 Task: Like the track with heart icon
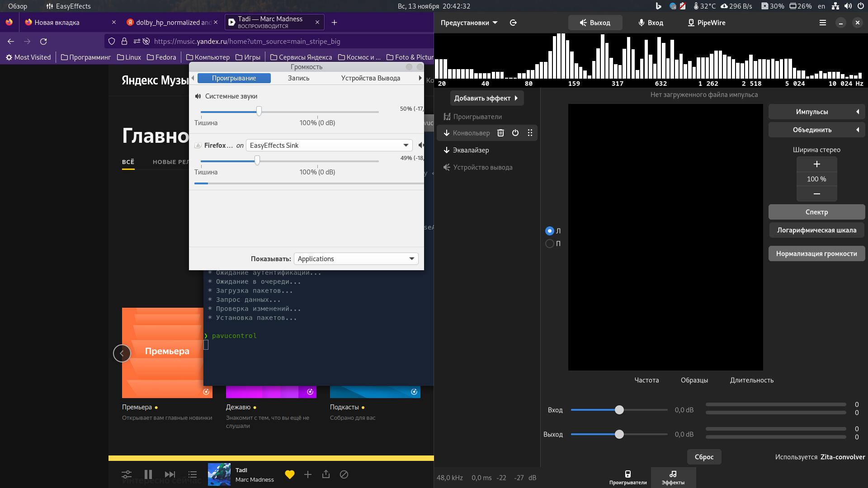click(x=290, y=474)
